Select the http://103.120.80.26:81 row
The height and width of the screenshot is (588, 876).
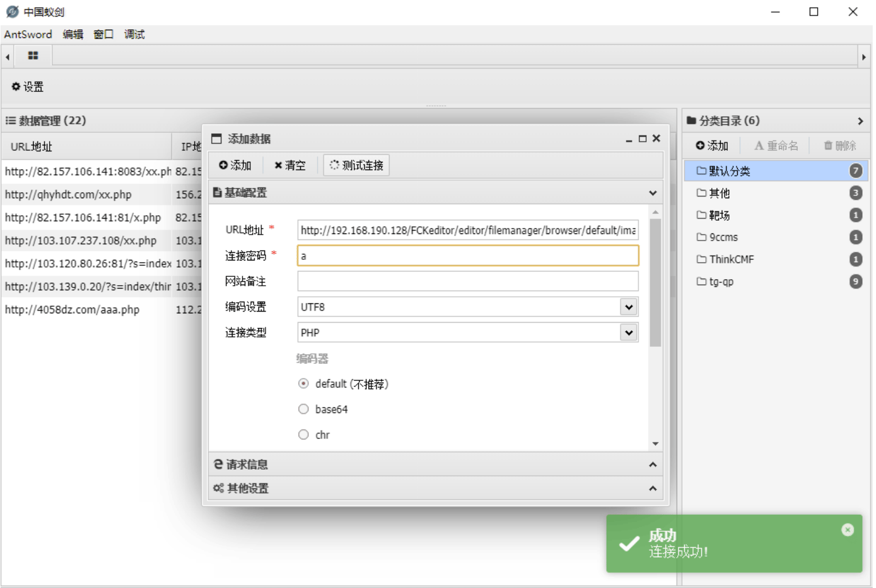[x=102, y=264]
